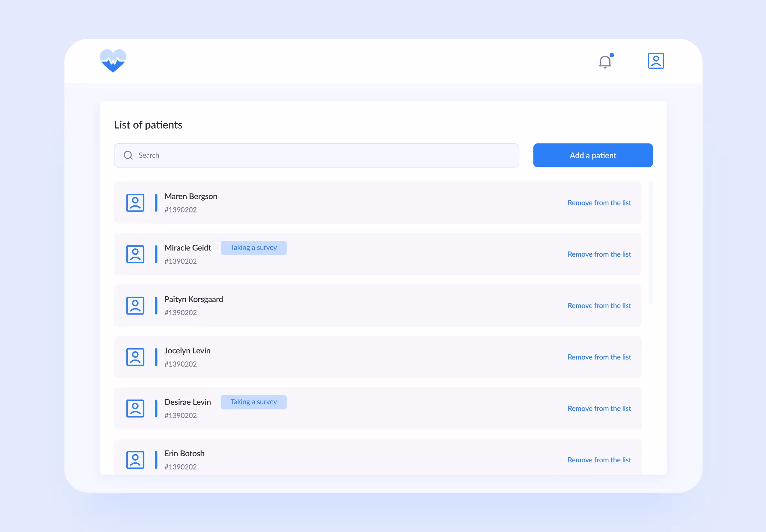Open the user profile icon in header
The image size is (766, 532).
tap(656, 61)
